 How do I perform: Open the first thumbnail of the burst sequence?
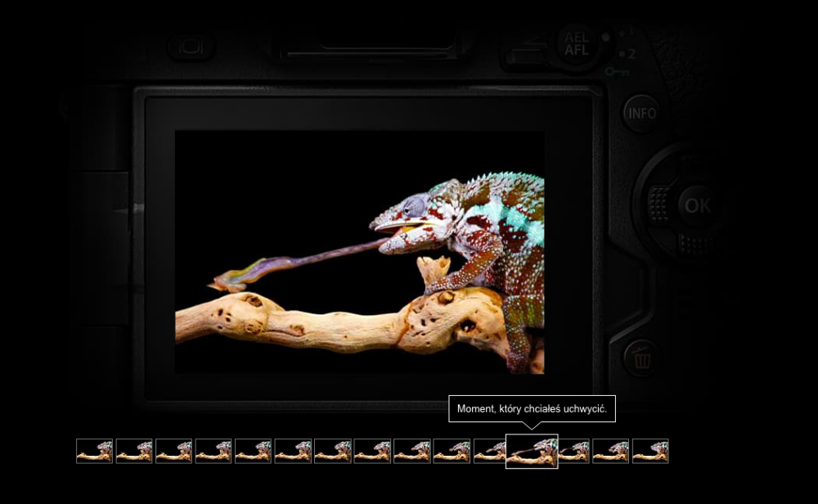(x=94, y=452)
